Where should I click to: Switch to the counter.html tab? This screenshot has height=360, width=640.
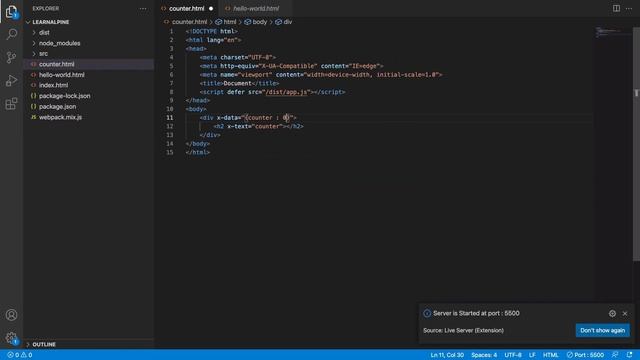(x=187, y=9)
